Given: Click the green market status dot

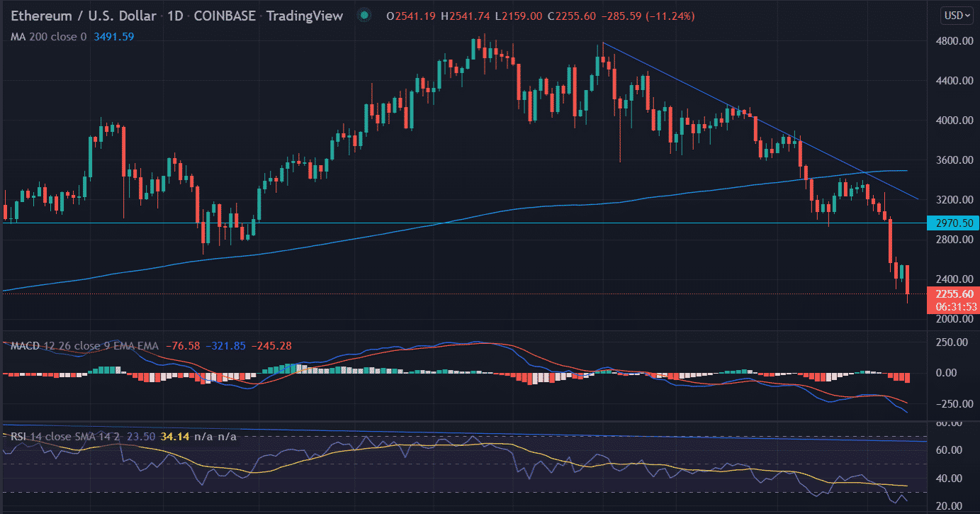Looking at the screenshot, I should 364,16.
